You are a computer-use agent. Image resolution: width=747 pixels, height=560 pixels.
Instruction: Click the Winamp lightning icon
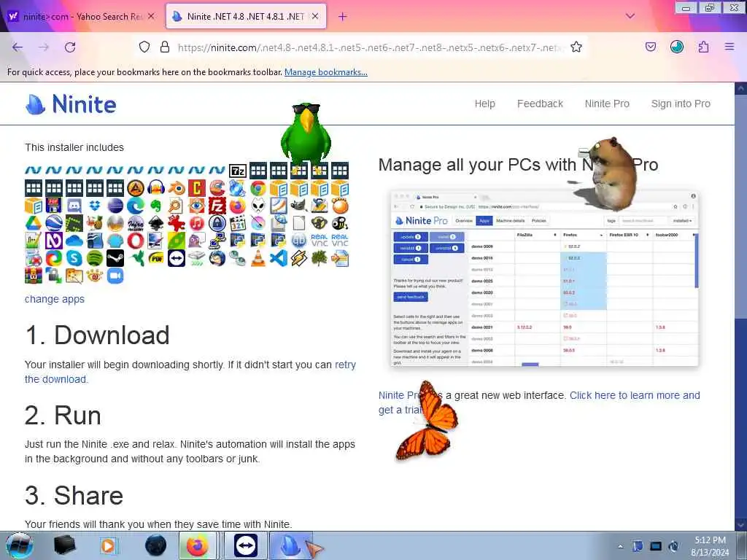[299, 258]
